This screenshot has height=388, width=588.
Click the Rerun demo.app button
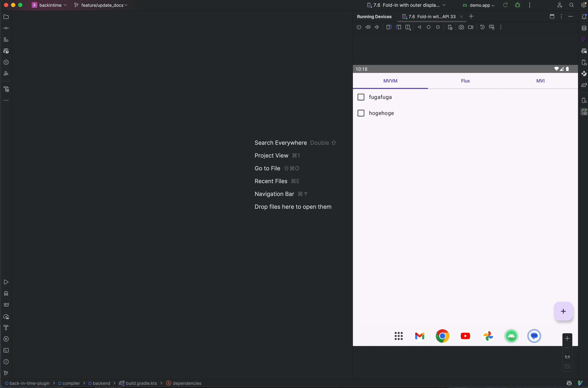tap(505, 5)
